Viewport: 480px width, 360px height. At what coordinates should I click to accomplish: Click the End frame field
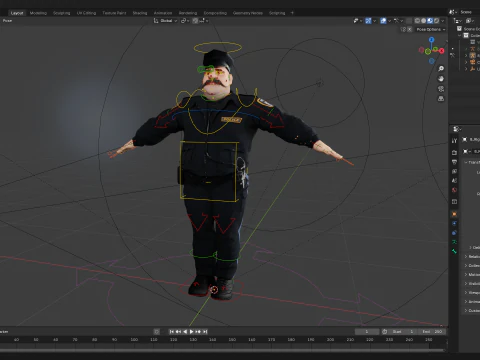coord(433,332)
